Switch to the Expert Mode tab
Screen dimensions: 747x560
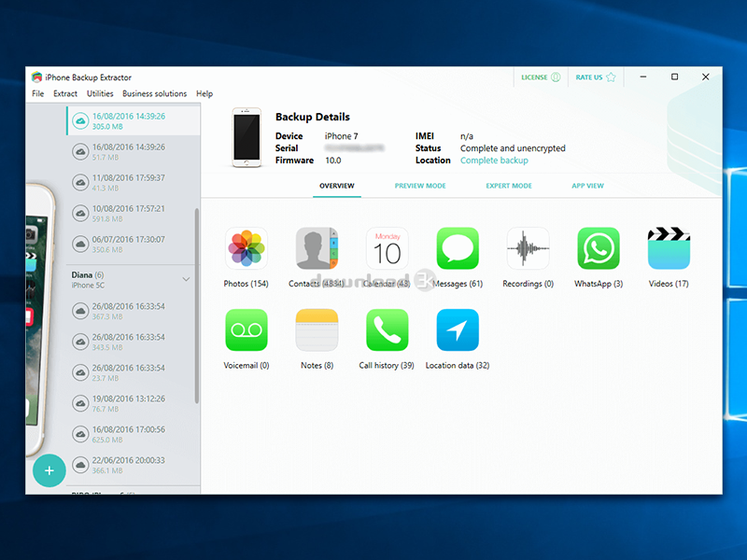pos(509,186)
